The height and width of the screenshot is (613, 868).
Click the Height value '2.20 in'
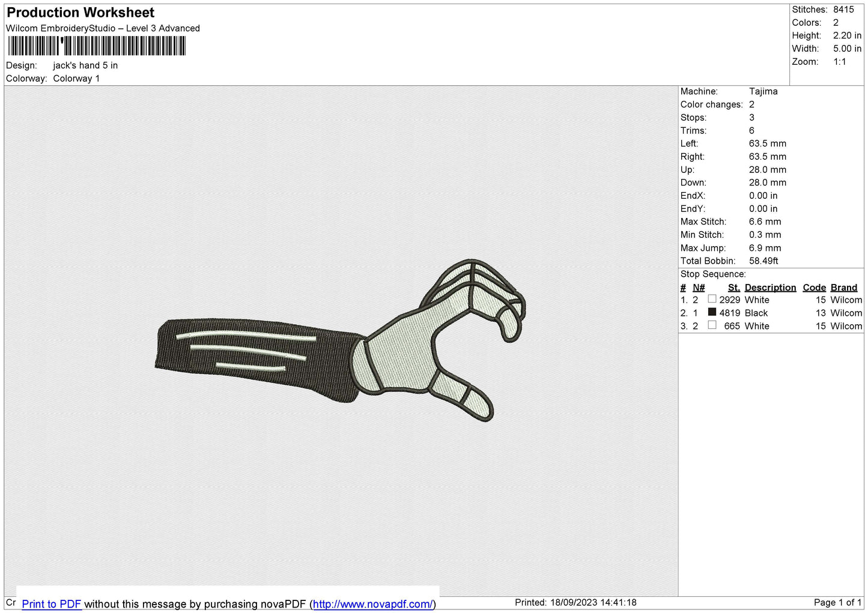click(x=847, y=35)
